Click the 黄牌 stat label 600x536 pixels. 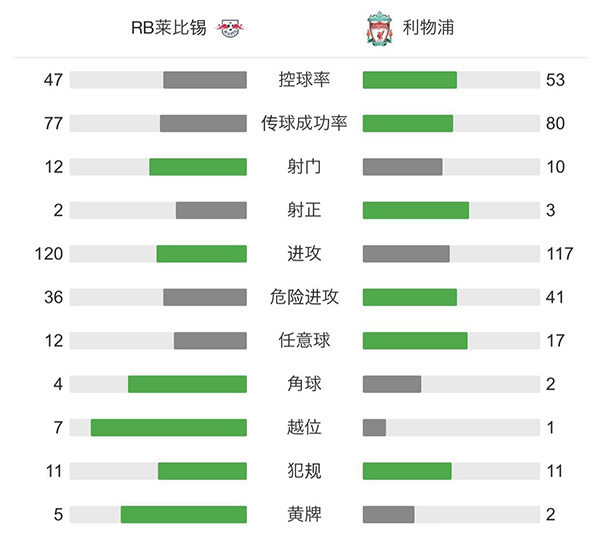point(304,514)
